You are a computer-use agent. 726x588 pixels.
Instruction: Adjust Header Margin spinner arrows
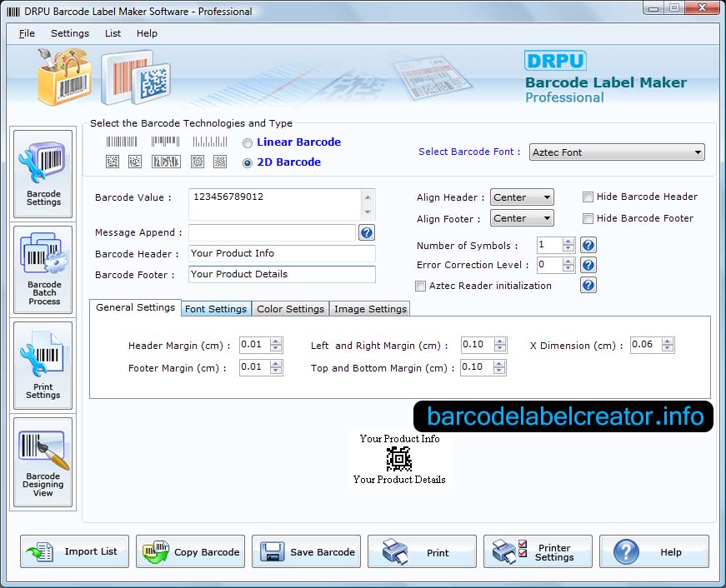tap(276, 345)
